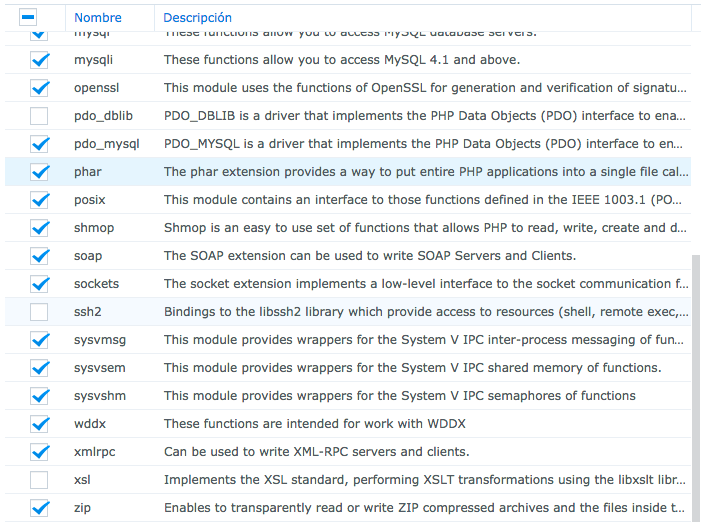Uncheck the sysvsem module checkbox

click(x=39, y=368)
